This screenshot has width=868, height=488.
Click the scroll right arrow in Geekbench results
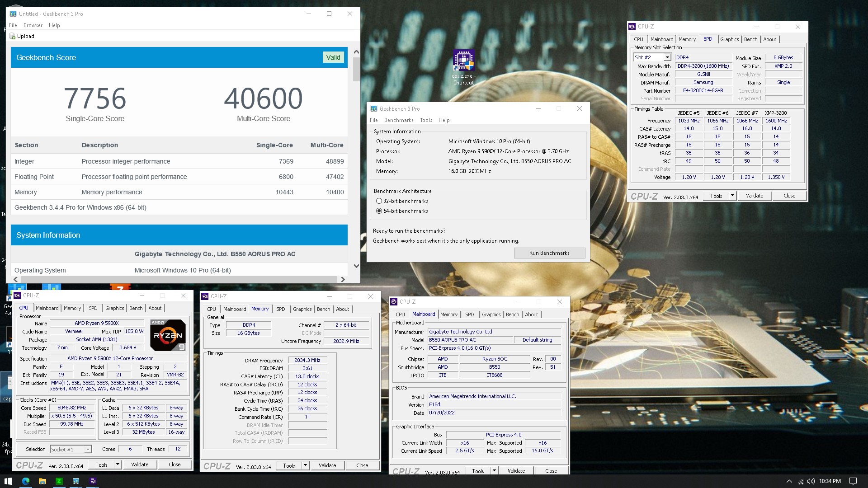[343, 280]
